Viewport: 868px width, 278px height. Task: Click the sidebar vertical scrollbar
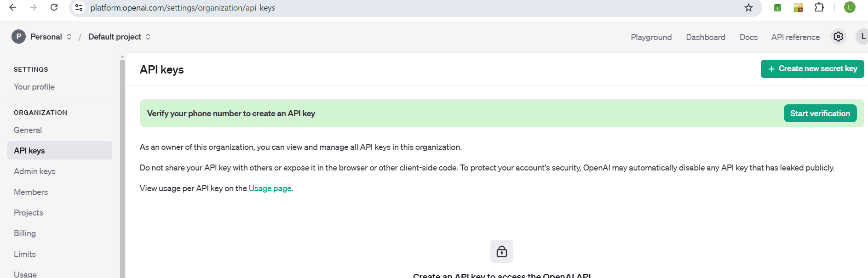point(122,165)
